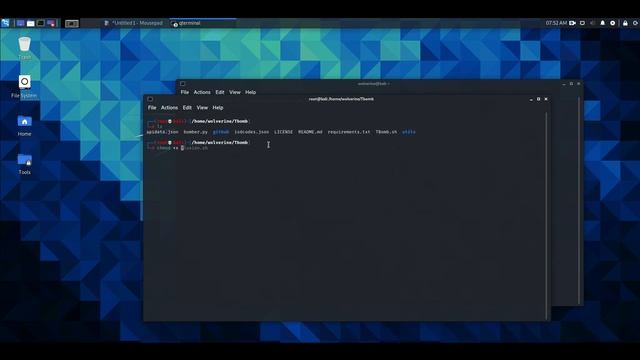Click the fourth quick-launch icon with red dot
This screenshot has height=360, width=640.
point(51,23)
